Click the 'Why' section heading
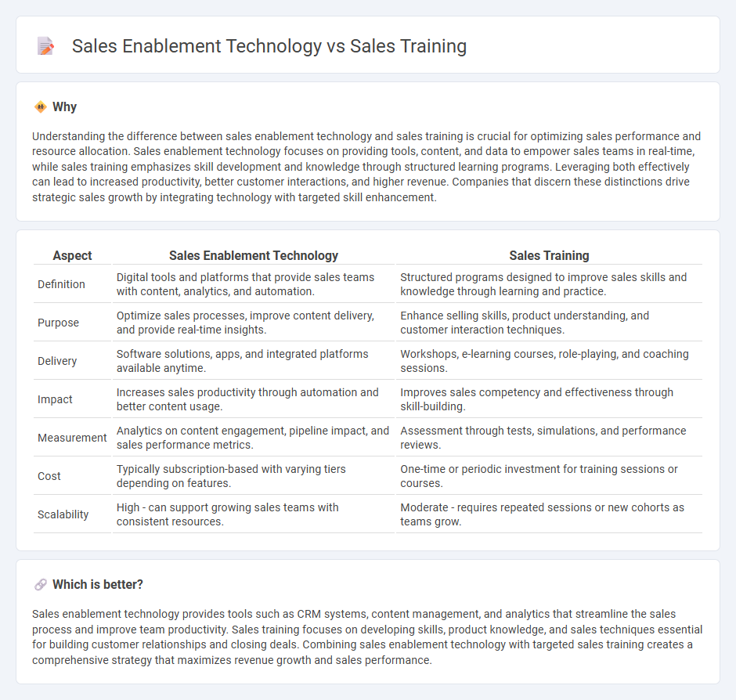The width and height of the screenshot is (736, 700). (x=64, y=107)
